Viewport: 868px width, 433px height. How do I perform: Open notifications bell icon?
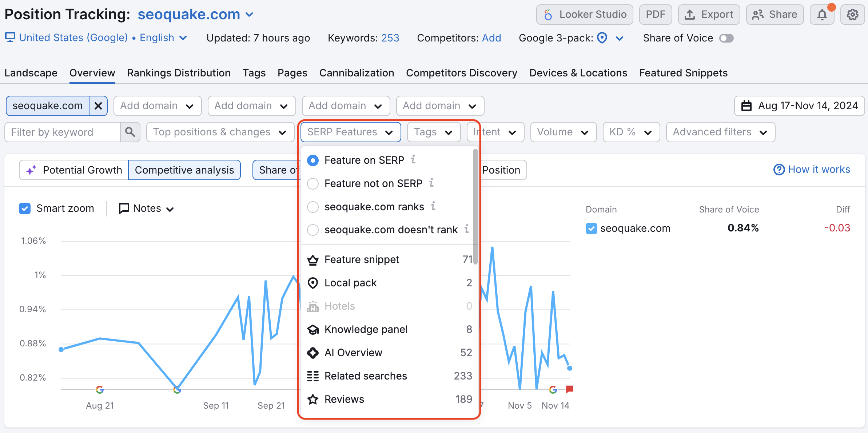point(822,15)
